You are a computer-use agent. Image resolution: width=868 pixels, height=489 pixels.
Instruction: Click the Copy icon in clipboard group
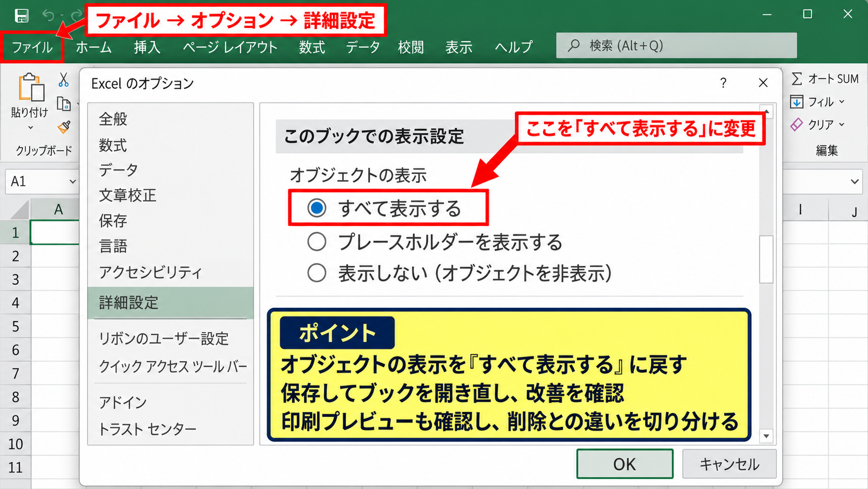[64, 104]
